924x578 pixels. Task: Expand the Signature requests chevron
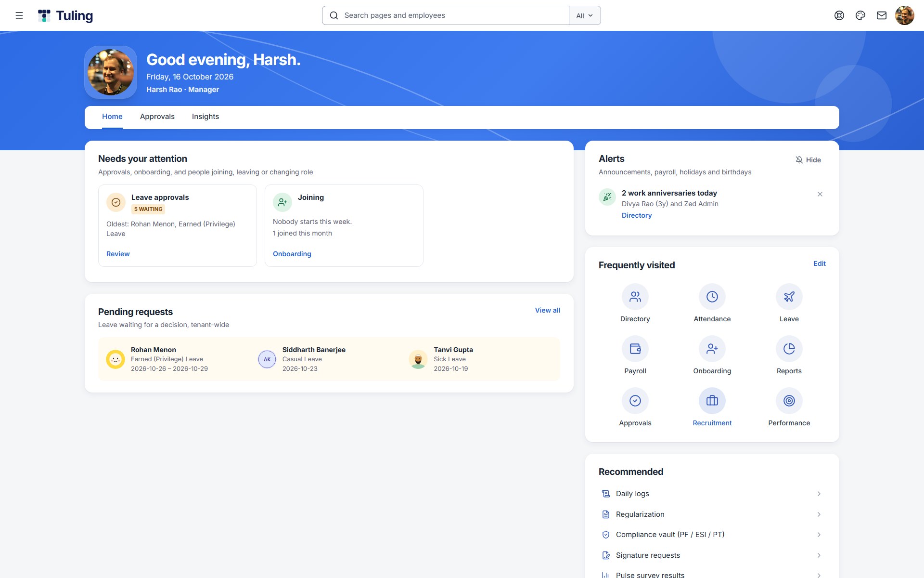click(819, 555)
